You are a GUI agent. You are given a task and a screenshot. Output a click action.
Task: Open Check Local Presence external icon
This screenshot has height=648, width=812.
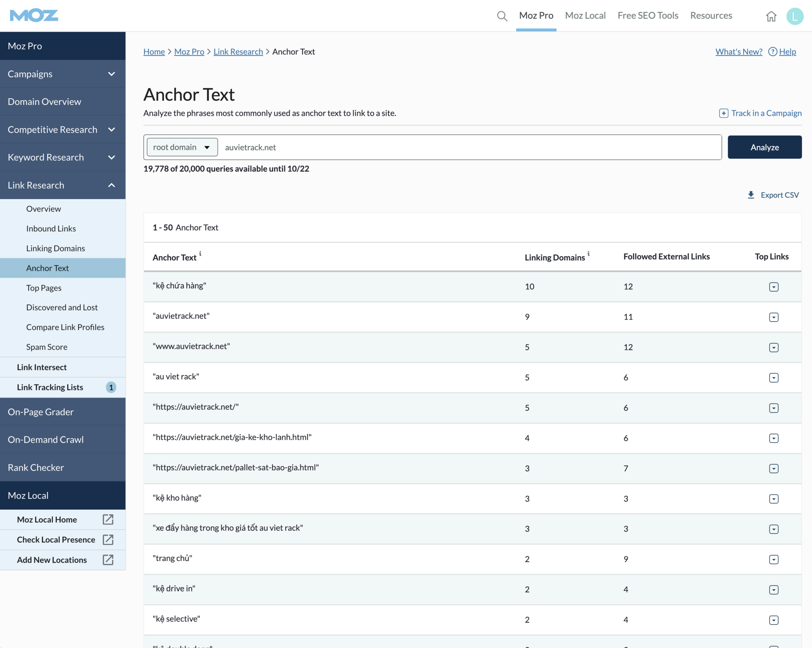coord(108,540)
